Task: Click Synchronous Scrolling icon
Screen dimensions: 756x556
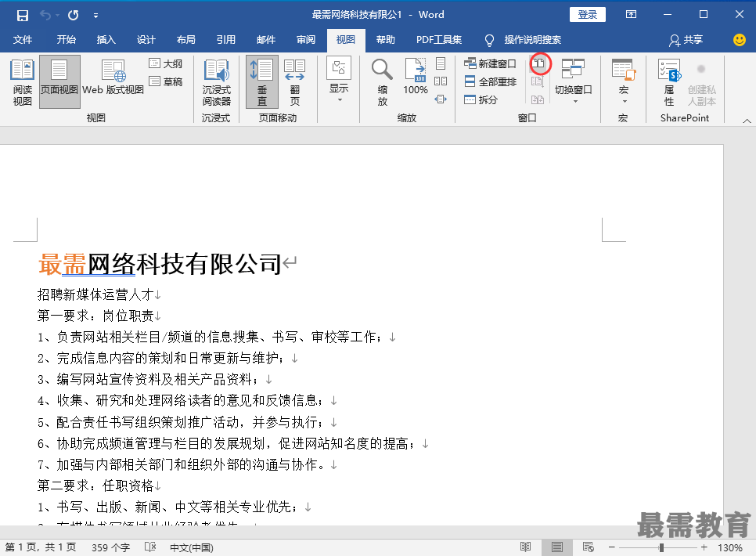Action: (x=538, y=81)
